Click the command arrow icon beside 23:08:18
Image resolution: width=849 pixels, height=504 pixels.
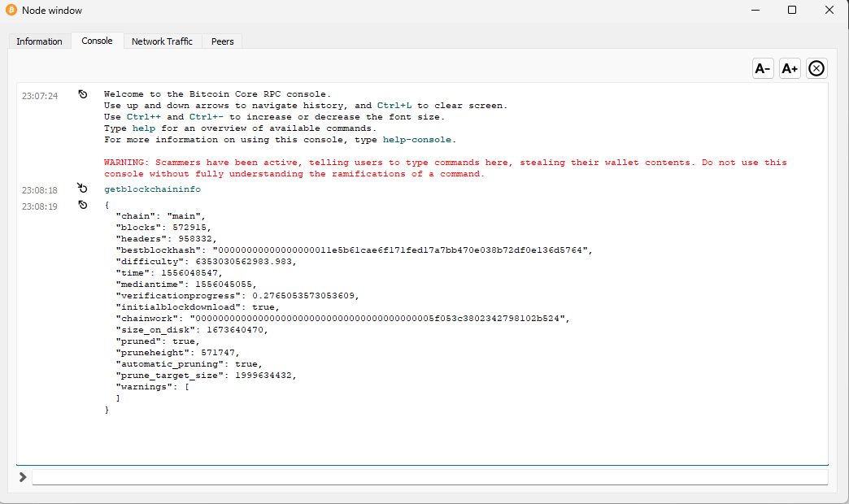[82, 188]
